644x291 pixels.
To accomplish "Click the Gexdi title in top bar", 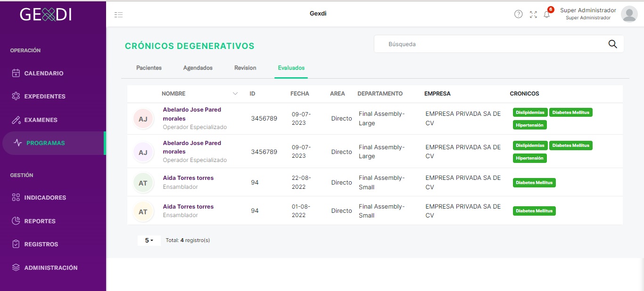I will coord(318,13).
